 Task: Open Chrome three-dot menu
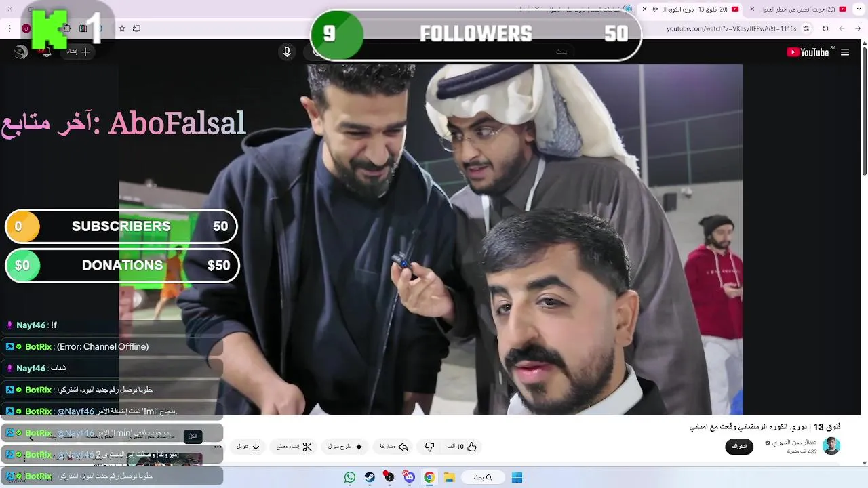pos(9,28)
